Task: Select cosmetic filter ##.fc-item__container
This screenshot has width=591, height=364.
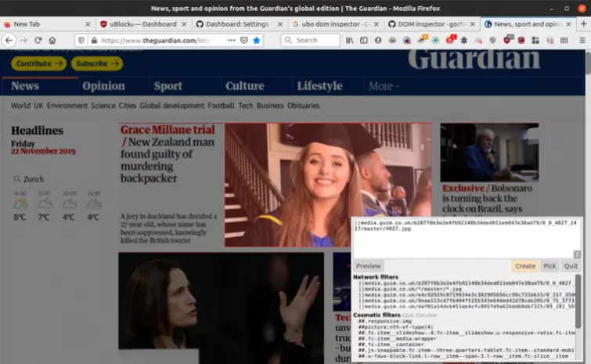Action: 391,344
